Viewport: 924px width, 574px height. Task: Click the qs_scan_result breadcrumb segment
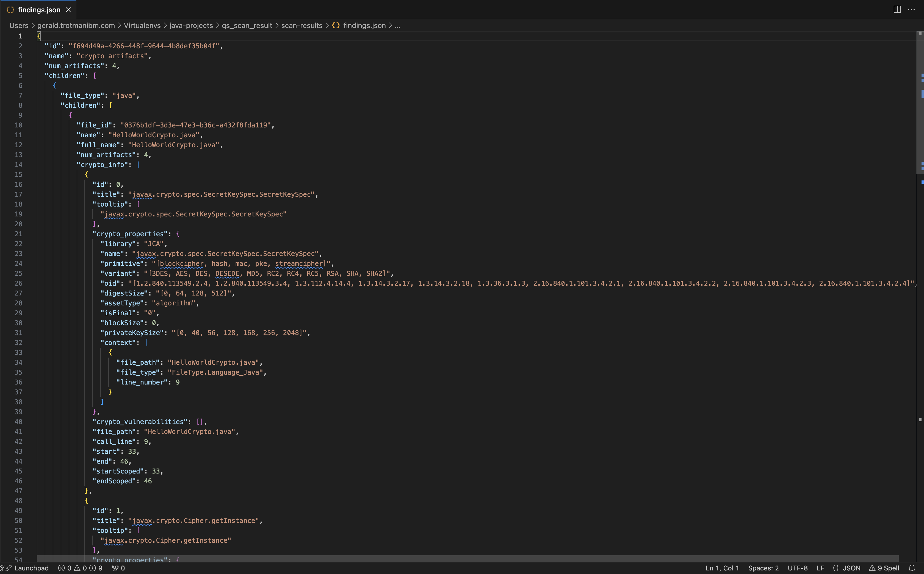247,26
